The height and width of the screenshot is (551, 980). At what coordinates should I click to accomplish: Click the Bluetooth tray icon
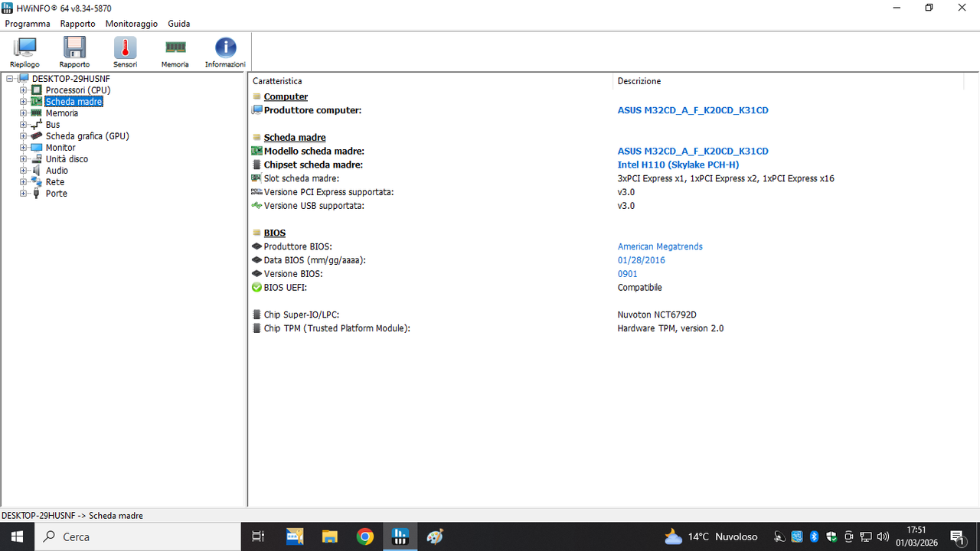pyautogui.click(x=815, y=537)
